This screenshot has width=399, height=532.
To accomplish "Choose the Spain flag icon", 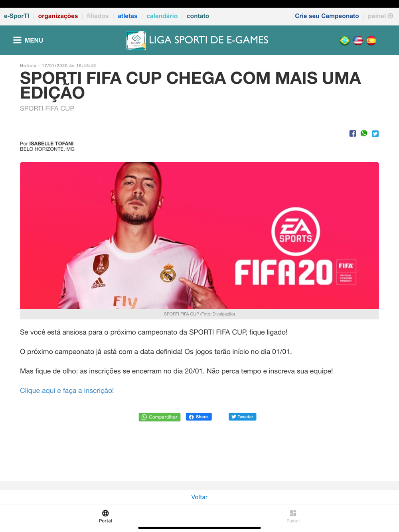I will (371, 41).
